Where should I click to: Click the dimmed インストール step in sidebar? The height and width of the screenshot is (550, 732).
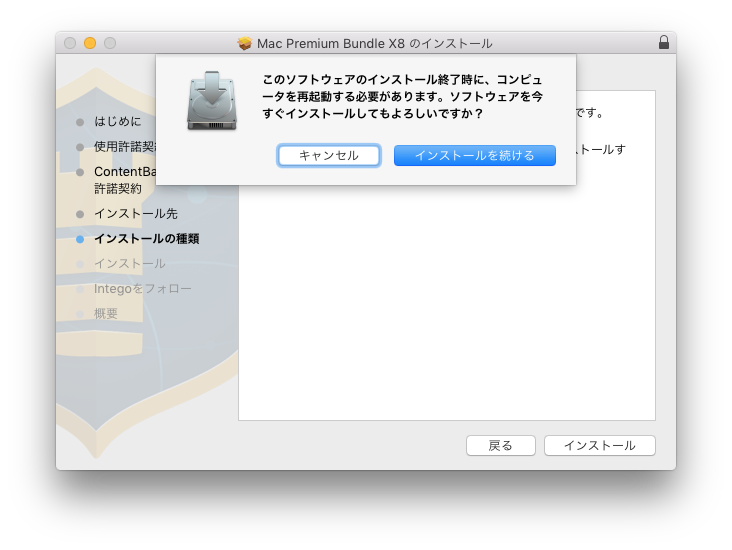130,264
